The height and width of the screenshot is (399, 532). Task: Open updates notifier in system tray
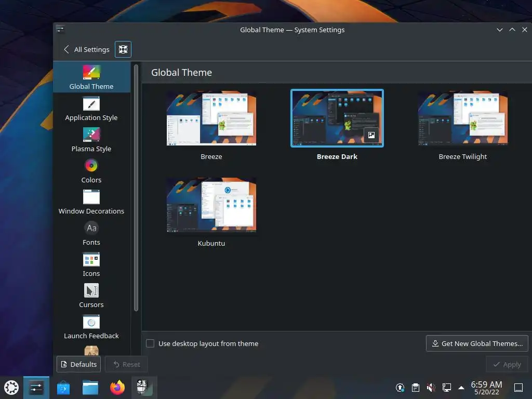[400, 388]
